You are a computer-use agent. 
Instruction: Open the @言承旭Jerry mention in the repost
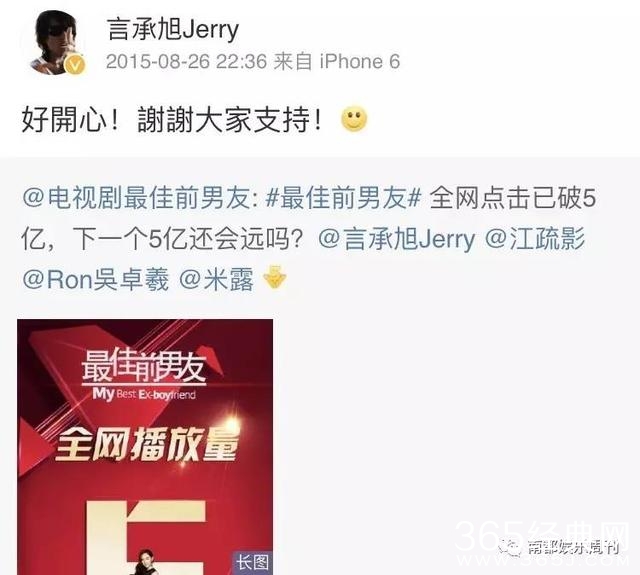(x=396, y=239)
